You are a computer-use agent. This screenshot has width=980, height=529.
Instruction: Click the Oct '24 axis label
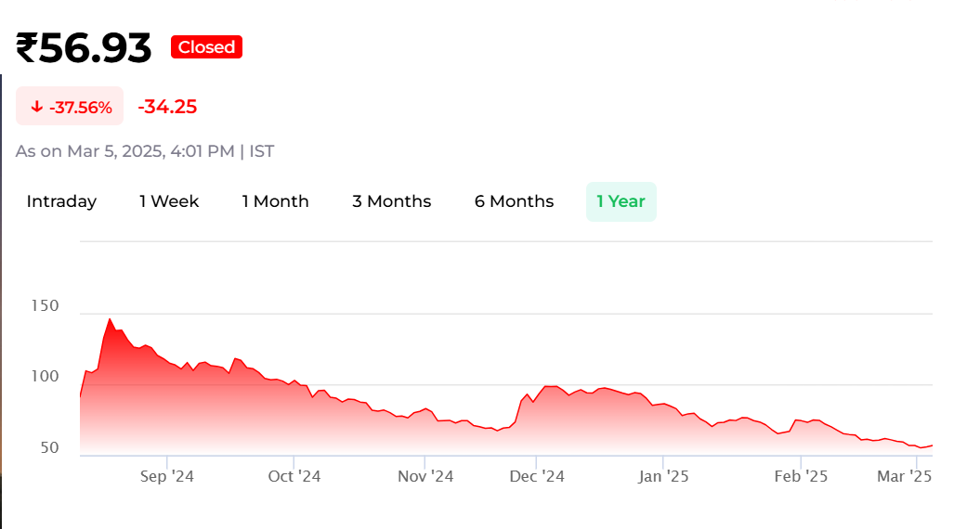[x=294, y=476]
